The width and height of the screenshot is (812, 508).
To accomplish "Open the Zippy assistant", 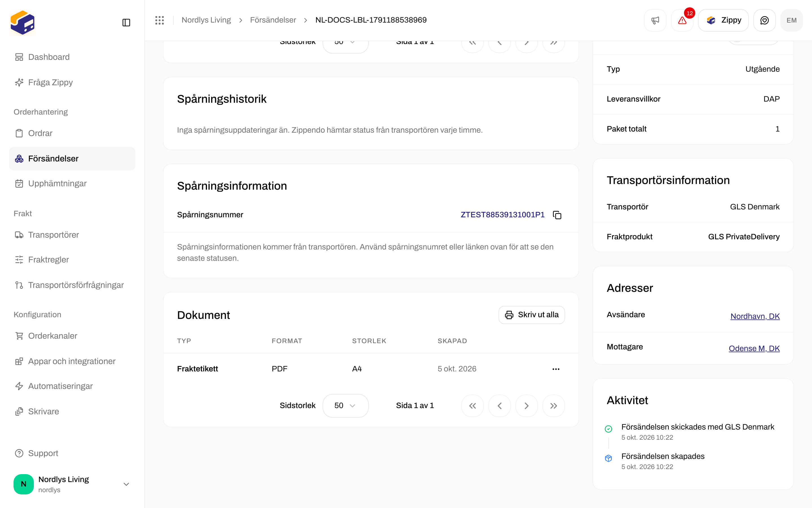I will pyautogui.click(x=723, y=20).
